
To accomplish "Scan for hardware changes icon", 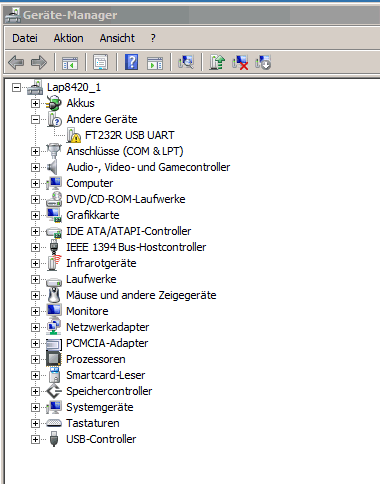I will (186, 62).
